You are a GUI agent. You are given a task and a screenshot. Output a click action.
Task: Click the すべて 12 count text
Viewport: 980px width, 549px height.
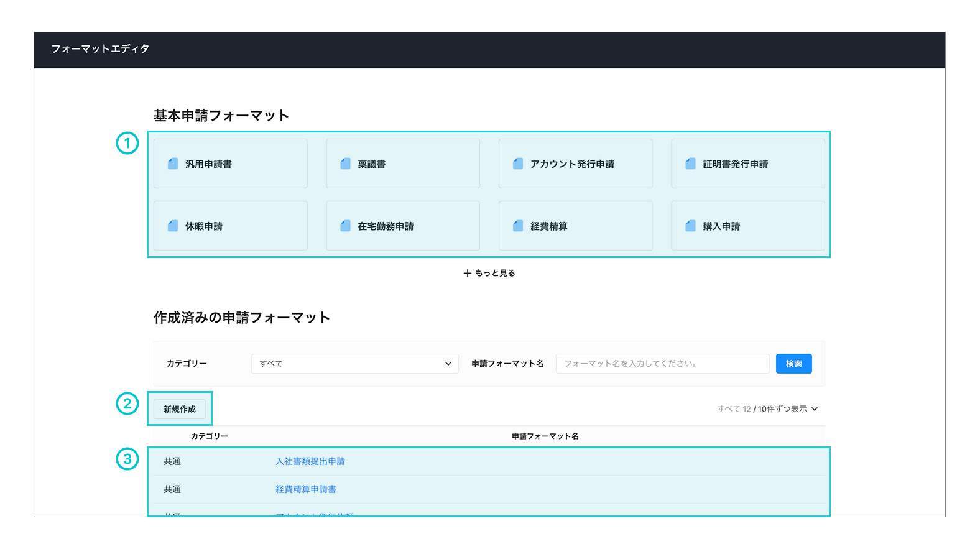click(734, 409)
